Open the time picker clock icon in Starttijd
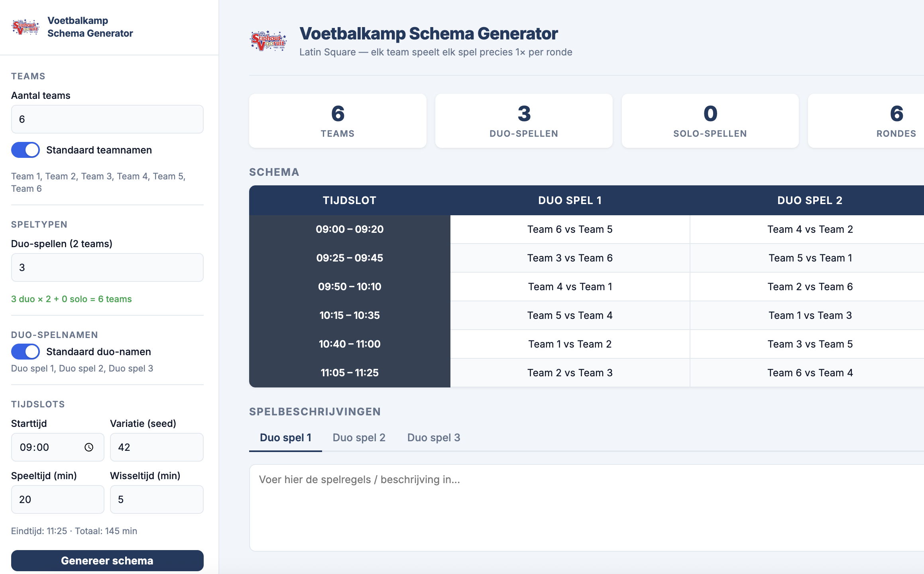The width and height of the screenshot is (924, 574). [89, 447]
